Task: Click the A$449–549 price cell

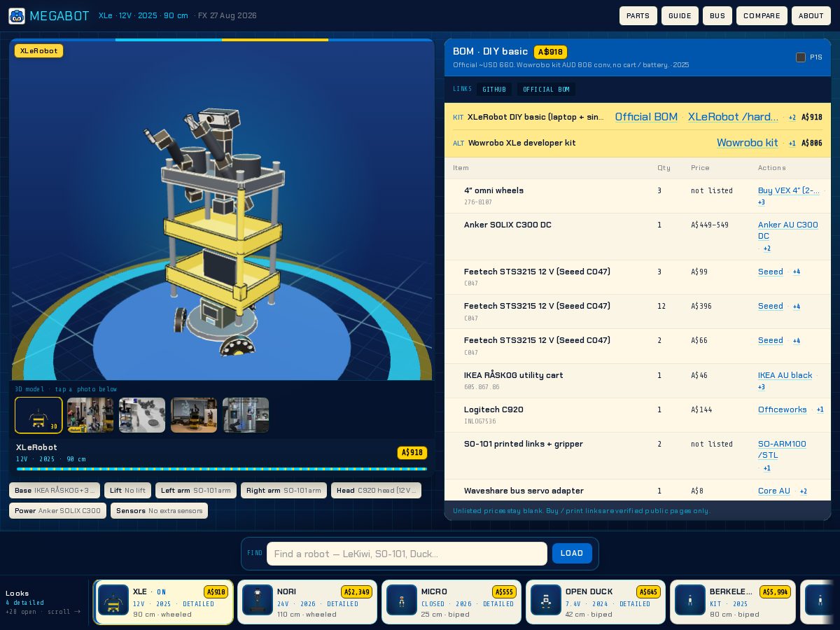Action: point(710,225)
